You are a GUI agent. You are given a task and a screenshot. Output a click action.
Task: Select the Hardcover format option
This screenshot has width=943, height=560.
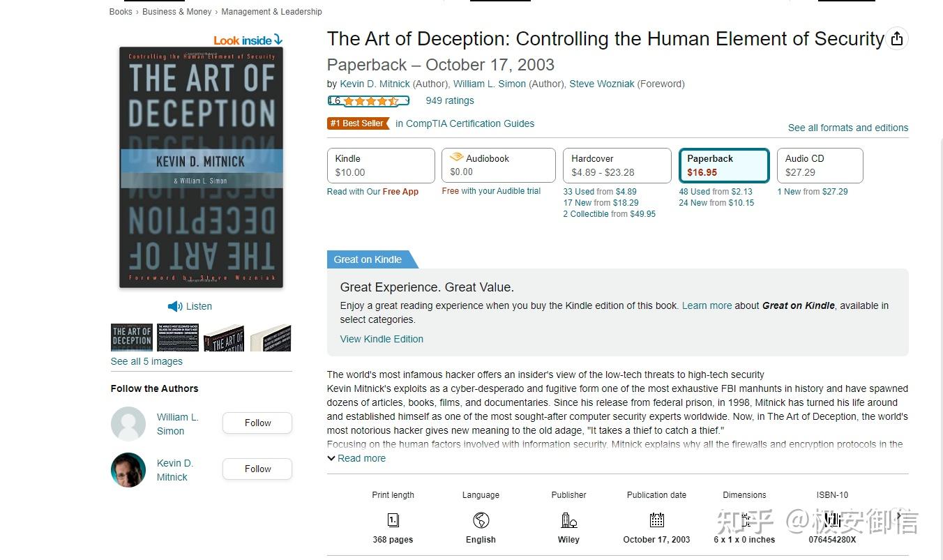point(618,165)
